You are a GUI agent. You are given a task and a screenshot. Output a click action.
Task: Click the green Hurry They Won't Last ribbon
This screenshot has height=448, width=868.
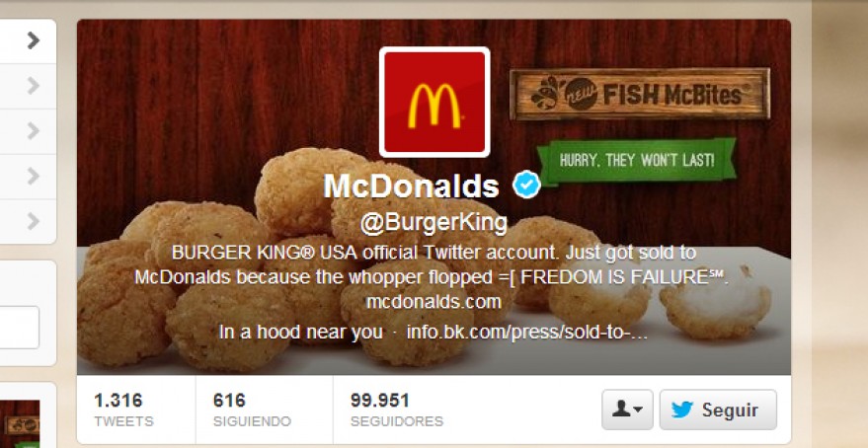coord(637,162)
